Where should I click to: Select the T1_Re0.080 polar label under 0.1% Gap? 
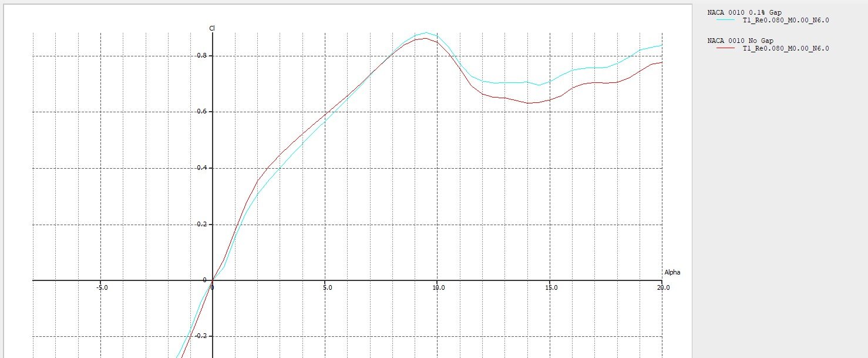(786, 20)
